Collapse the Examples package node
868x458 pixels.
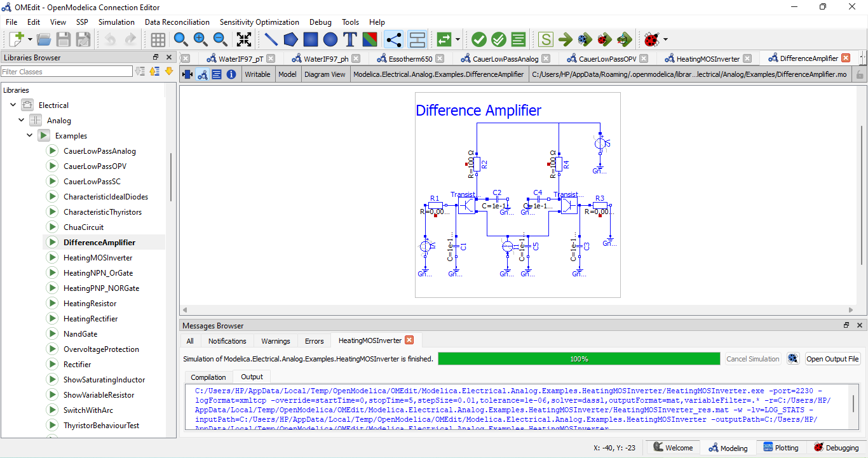coord(30,135)
